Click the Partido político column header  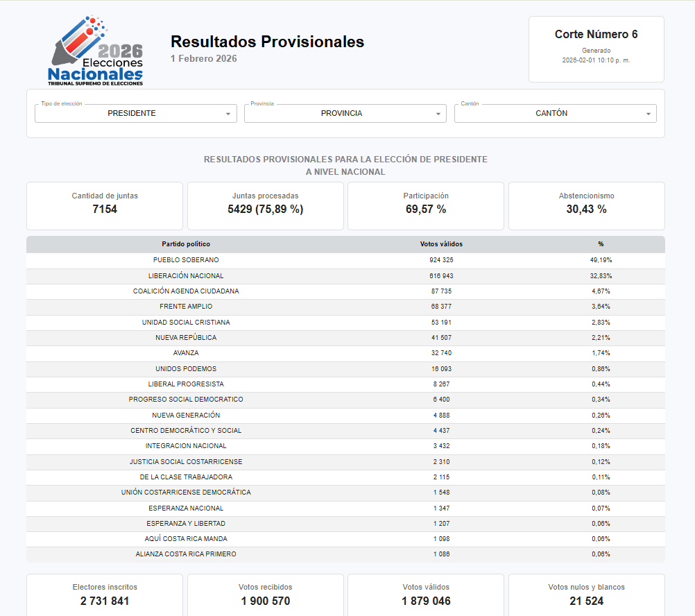coord(186,244)
